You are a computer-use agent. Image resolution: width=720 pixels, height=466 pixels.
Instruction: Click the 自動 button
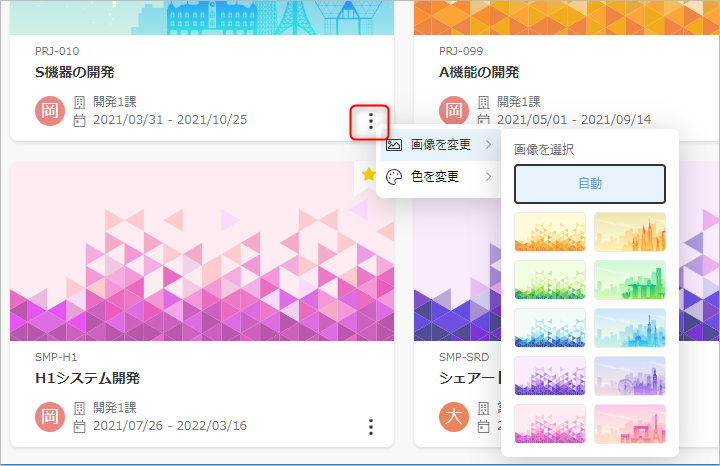(x=590, y=184)
